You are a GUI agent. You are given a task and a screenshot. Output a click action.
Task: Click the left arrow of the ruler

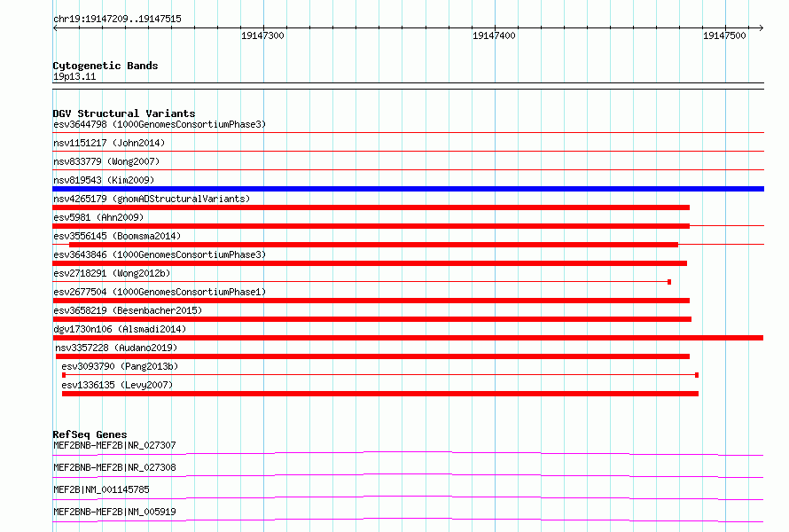click(x=55, y=28)
